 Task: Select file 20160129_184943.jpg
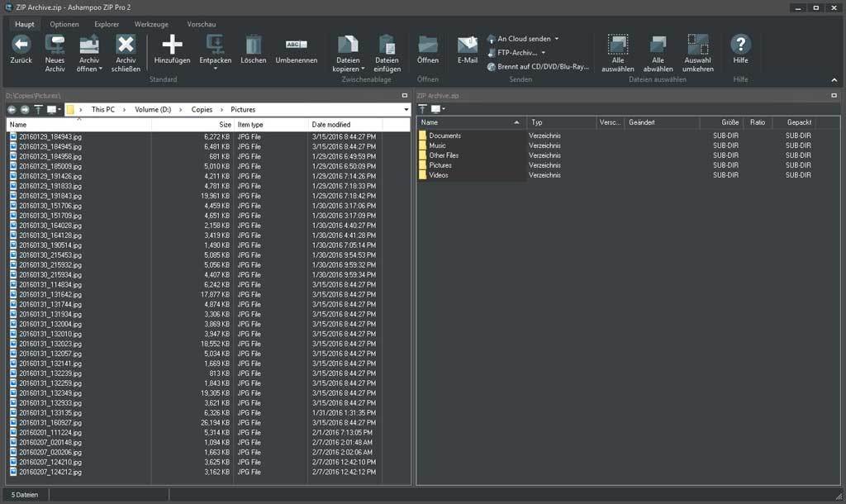[50, 137]
